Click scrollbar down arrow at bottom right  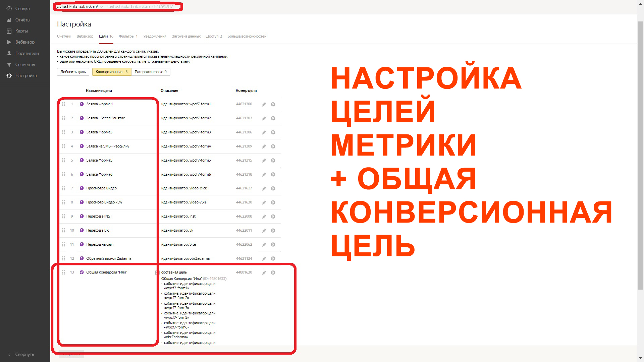640,358
